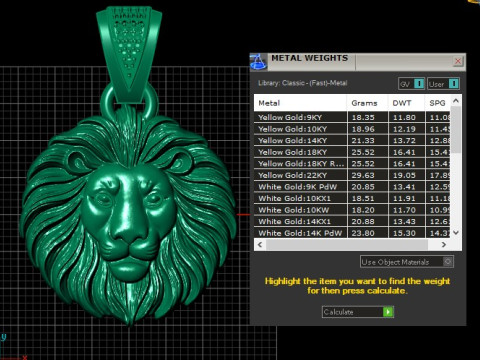Click the 21.33 grams value
The width and height of the screenshot is (480, 360).
(363, 141)
